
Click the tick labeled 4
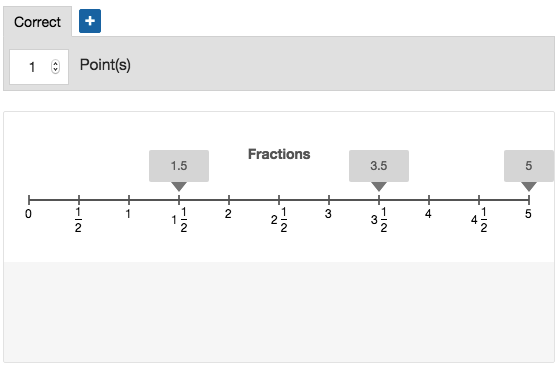(429, 200)
